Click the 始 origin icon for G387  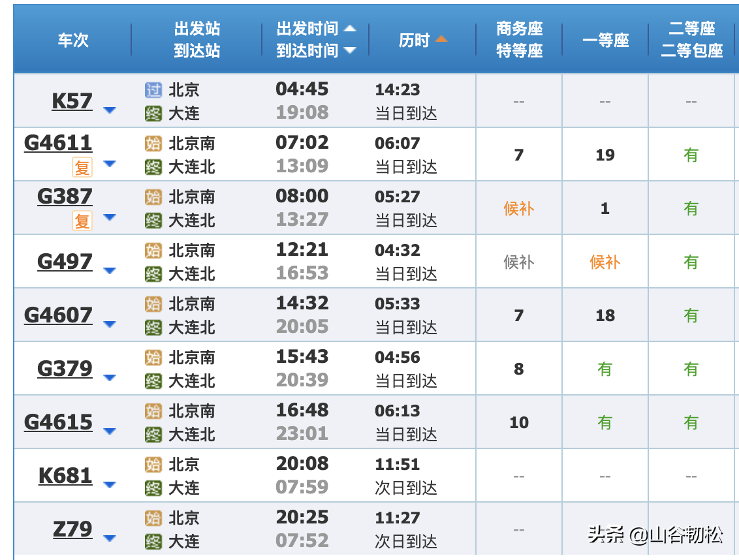point(153,196)
